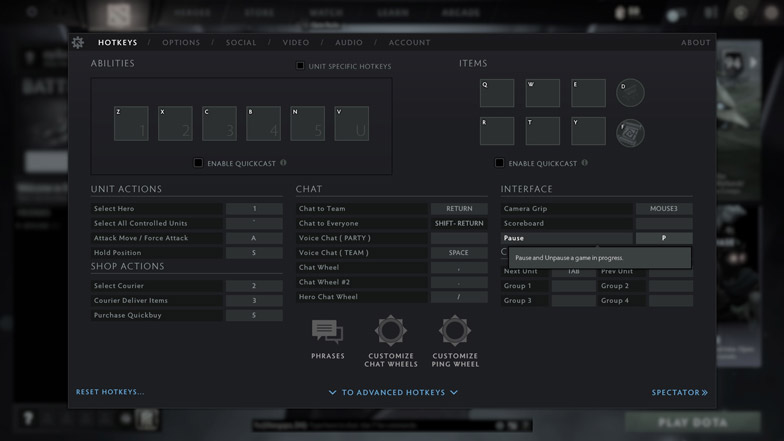The width and height of the screenshot is (784, 441).
Task: Switch to the Audio tab
Action: pos(349,42)
